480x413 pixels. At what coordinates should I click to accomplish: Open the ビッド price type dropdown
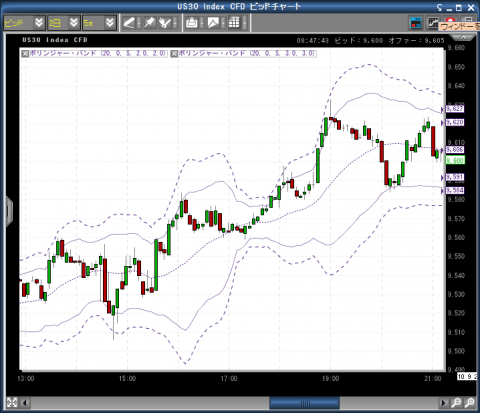(24, 23)
